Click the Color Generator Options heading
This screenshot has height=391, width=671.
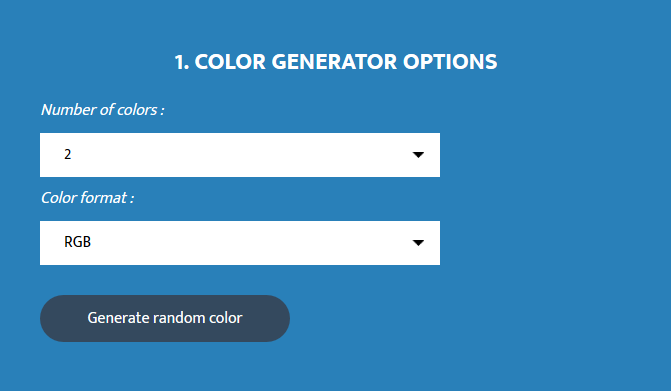point(336,62)
